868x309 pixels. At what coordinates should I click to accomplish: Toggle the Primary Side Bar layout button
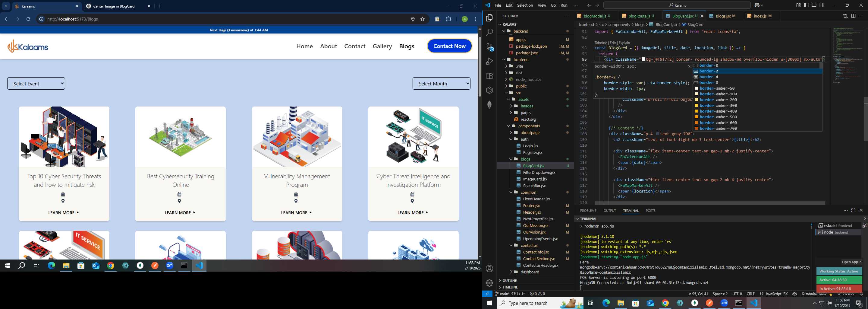pyautogui.click(x=806, y=5)
